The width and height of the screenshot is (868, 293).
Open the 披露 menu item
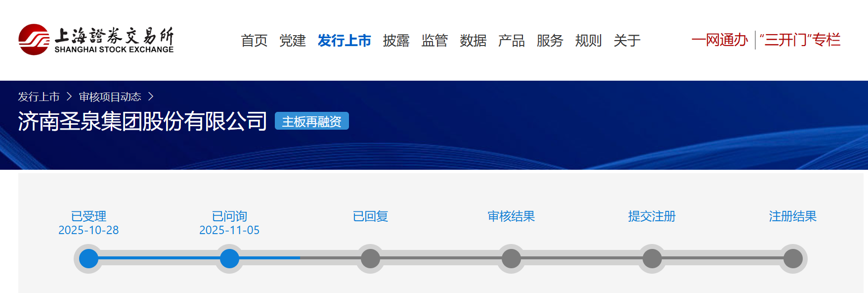click(396, 41)
